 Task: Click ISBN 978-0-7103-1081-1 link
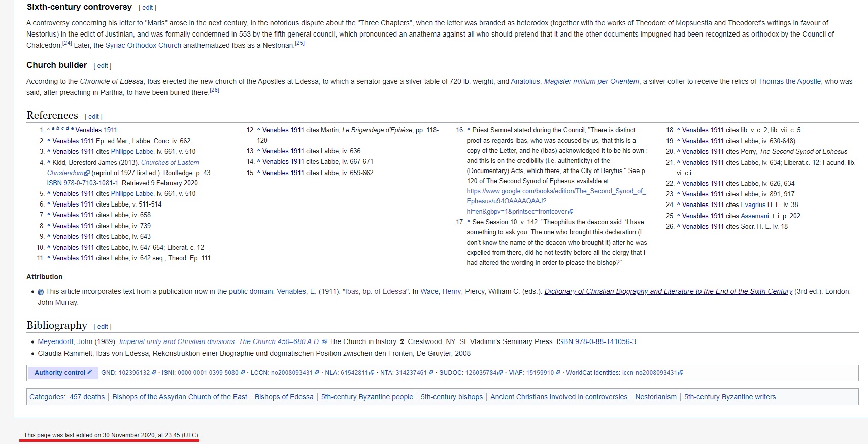pyautogui.click(x=83, y=183)
